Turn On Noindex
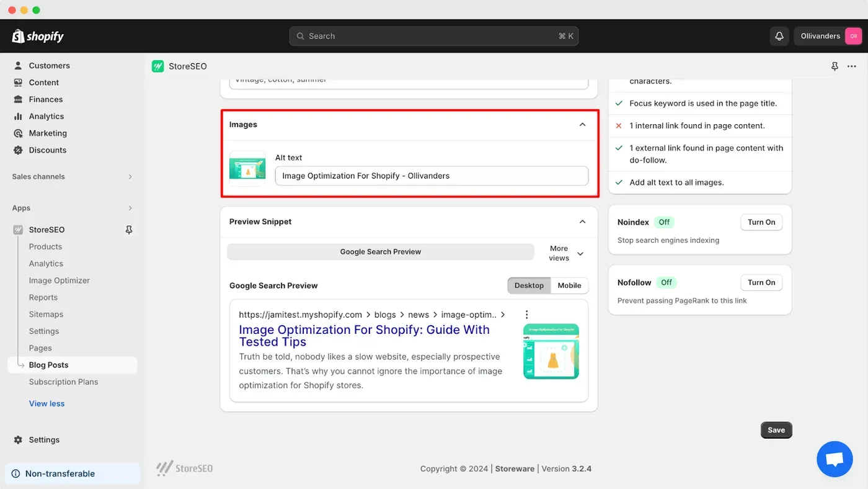Viewport: 868px width, 489px height. 761,222
